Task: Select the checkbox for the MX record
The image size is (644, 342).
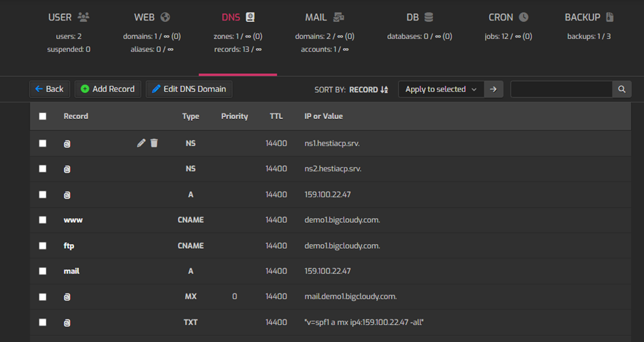Action: (x=42, y=297)
